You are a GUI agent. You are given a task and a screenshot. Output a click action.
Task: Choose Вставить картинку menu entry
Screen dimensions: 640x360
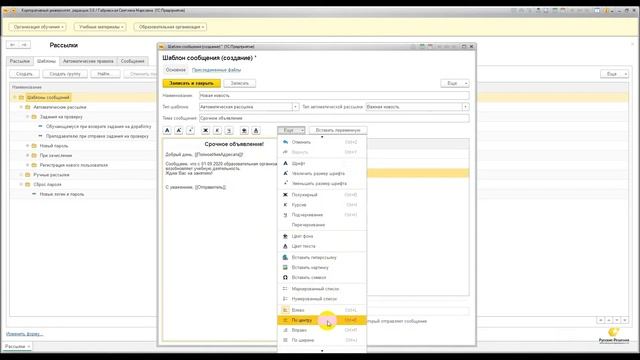322,267
